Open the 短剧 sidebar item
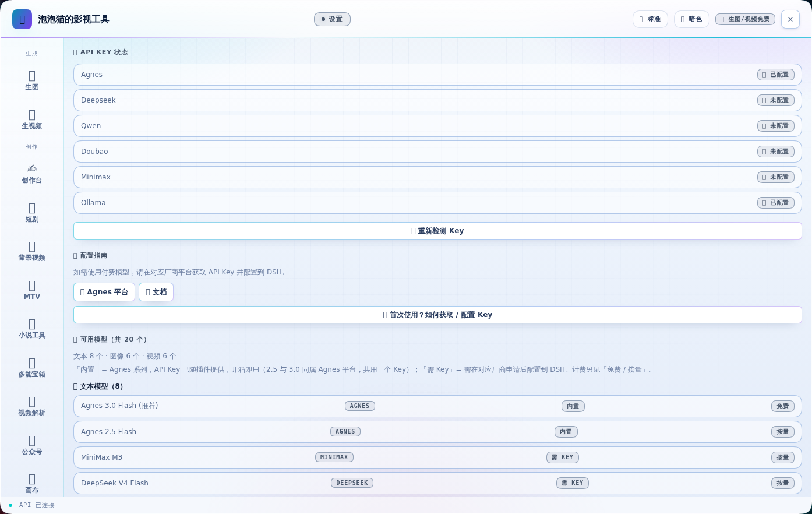 click(32, 213)
